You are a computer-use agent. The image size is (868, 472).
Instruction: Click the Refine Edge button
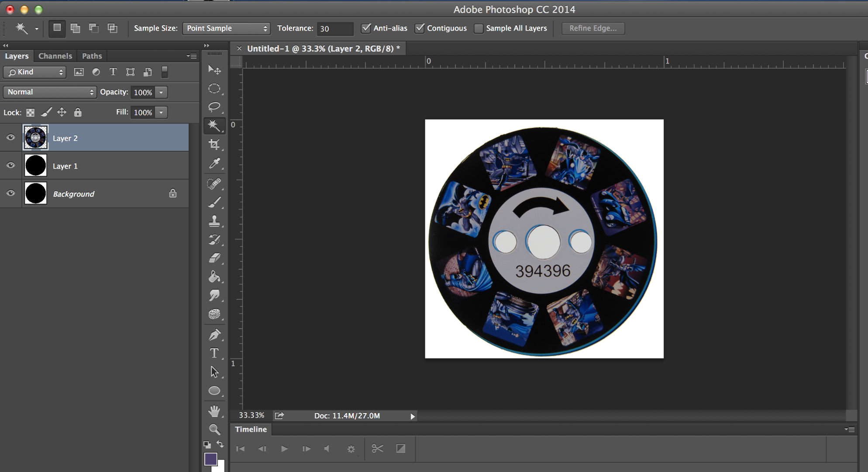pos(592,28)
